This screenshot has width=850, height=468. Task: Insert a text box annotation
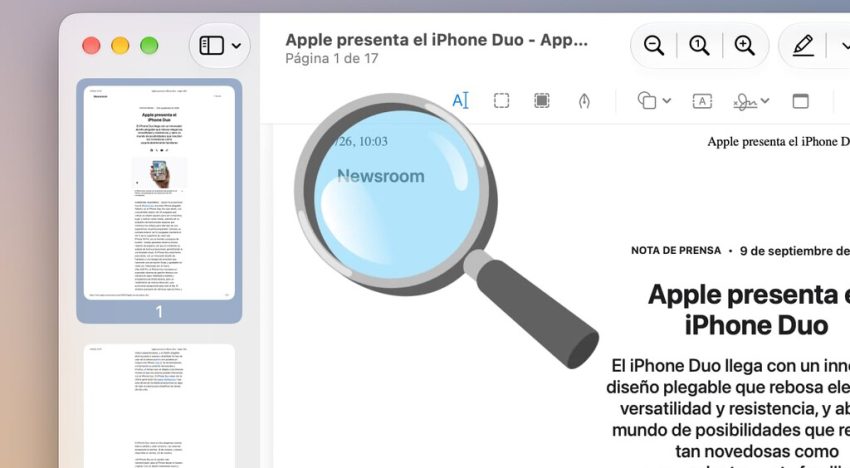point(702,101)
